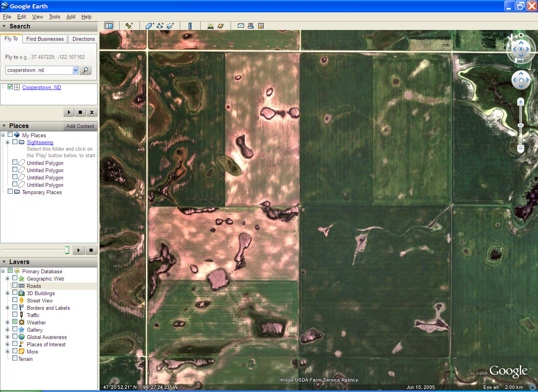Viewport: 538px width, 392px height.
Task: Expand the Geographic Web layer
Action: pyautogui.click(x=7, y=279)
